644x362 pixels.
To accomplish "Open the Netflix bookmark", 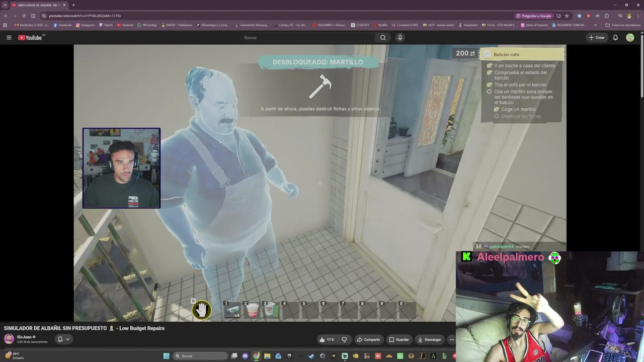I will coord(381,25).
